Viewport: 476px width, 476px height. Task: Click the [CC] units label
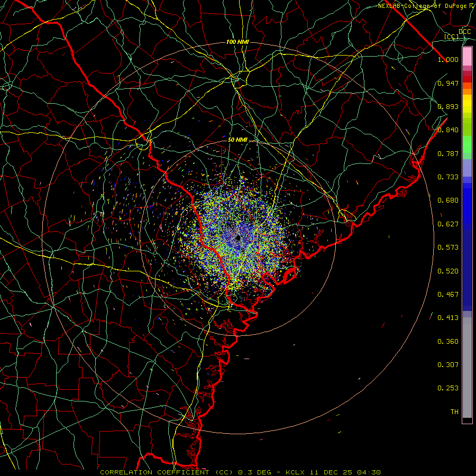click(452, 36)
